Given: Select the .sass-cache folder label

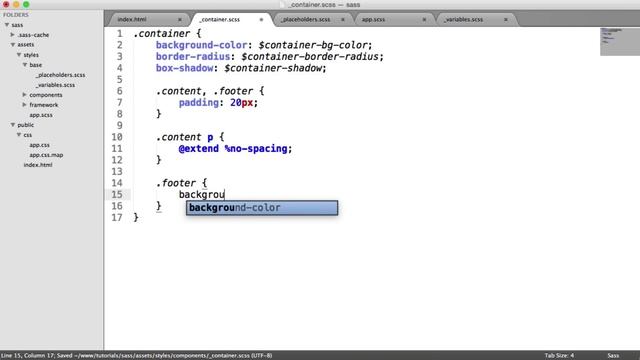Looking at the screenshot, I should click(x=33, y=35).
